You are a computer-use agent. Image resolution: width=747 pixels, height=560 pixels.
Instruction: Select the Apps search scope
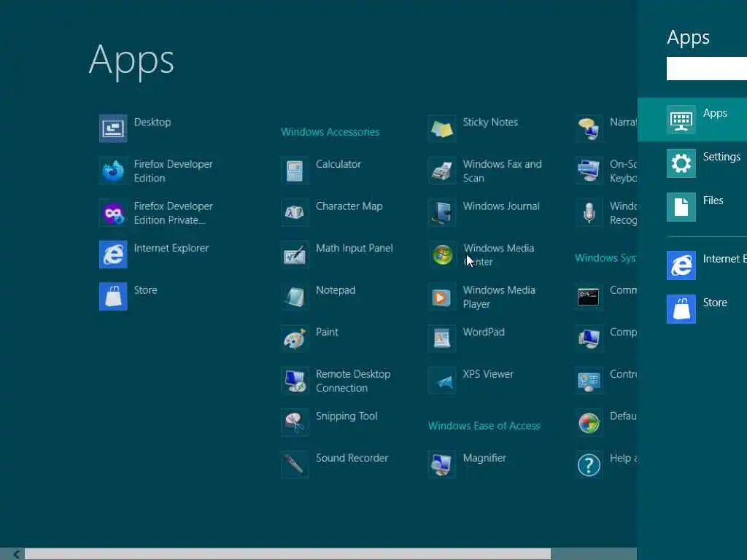pos(692,120)
